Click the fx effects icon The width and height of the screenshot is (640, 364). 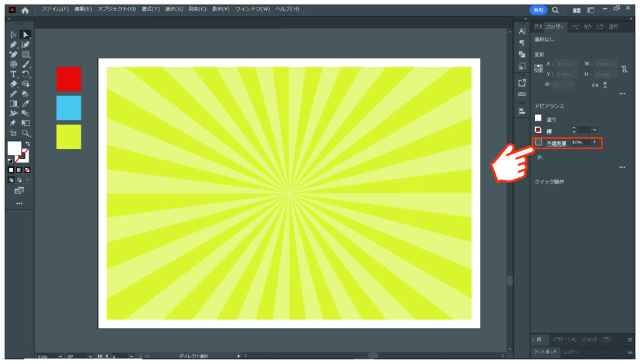(x=540, y=157)
